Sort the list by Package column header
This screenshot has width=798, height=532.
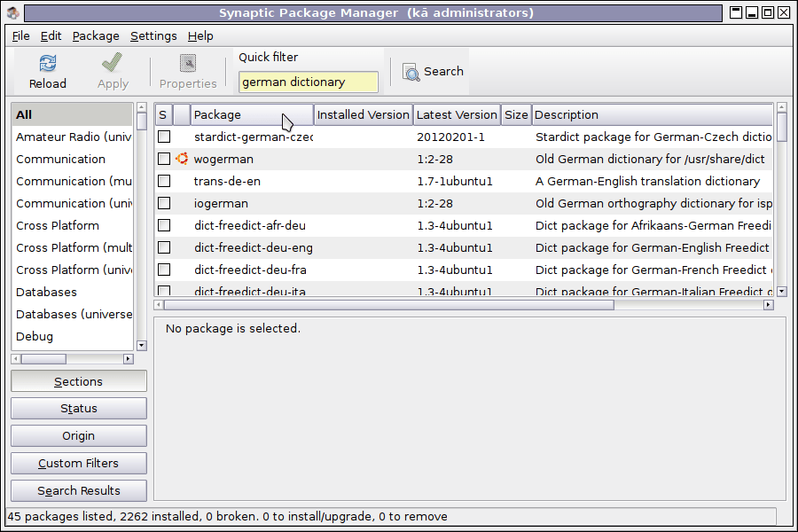point(252,114)
